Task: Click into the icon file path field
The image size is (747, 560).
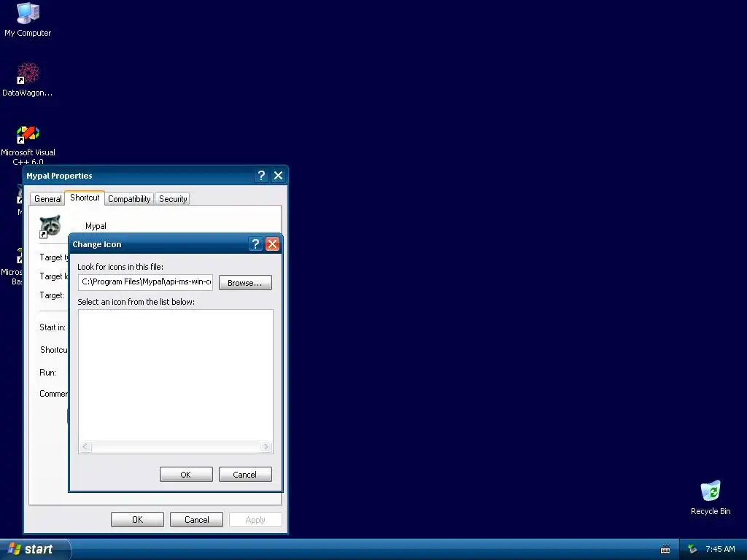Action: (146, 282)
